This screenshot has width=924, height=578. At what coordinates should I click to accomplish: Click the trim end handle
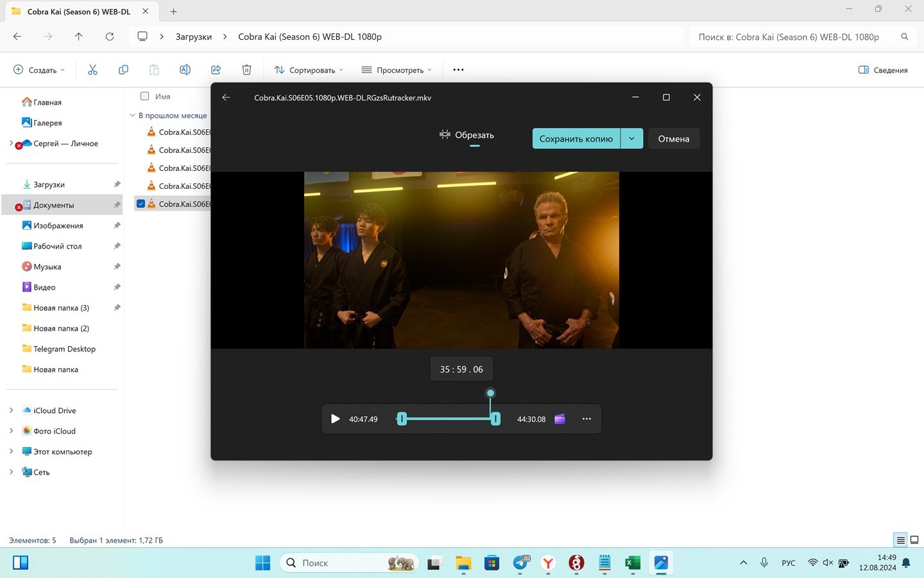pyautogui.click(x=495, y=419)
